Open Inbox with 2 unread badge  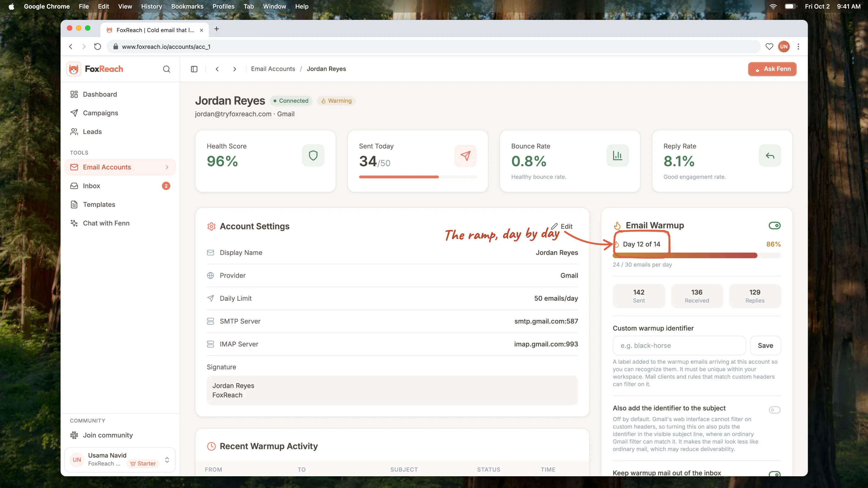tap(120, 186)
